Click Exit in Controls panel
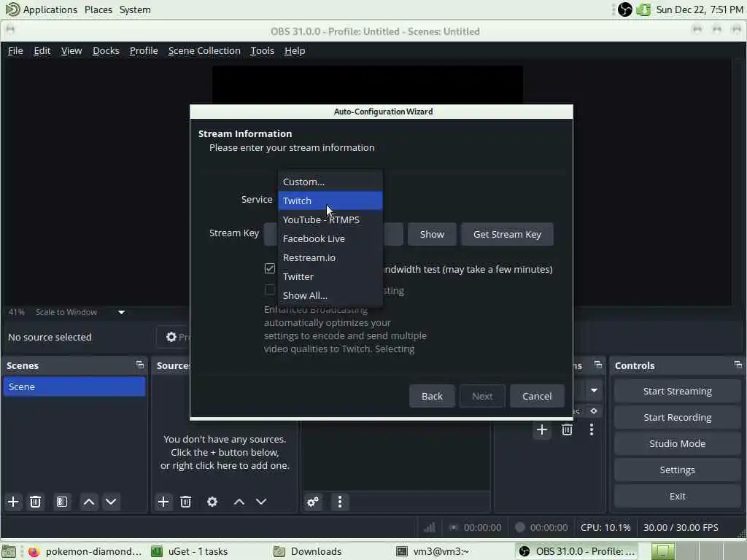The height and width of the screenshot is (560, 747). [x=678, y=496]
